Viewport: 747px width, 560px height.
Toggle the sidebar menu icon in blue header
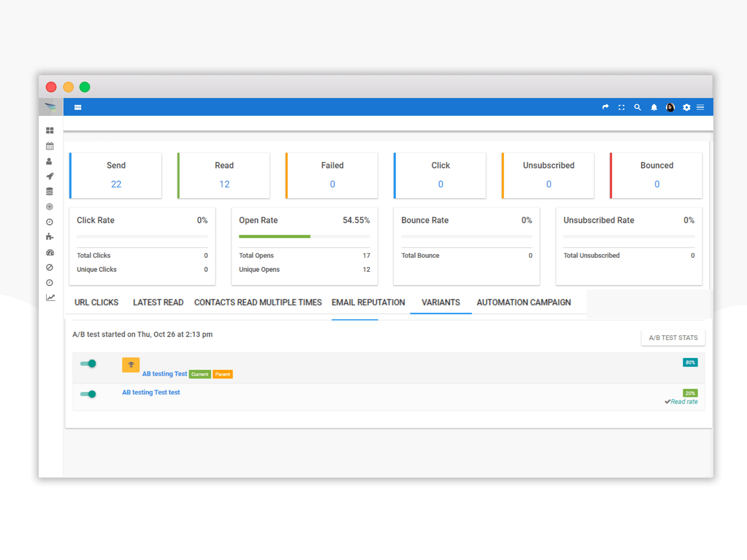(78, 107)
